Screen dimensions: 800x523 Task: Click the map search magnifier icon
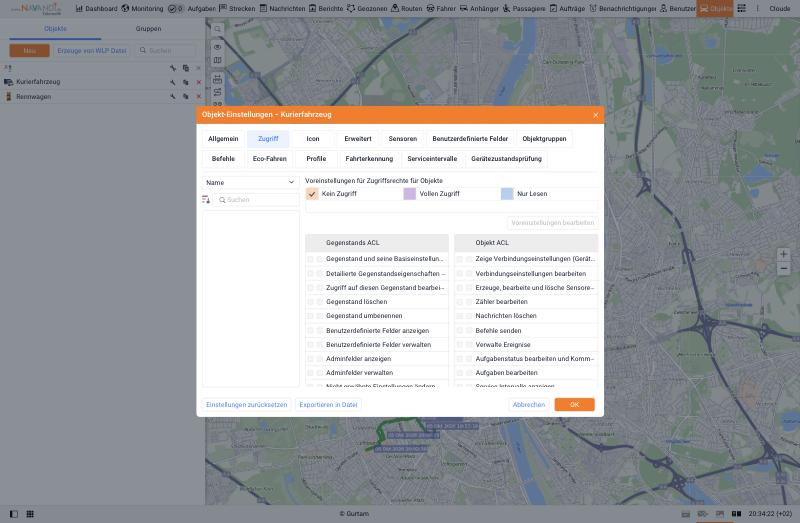tap(217, 30)
